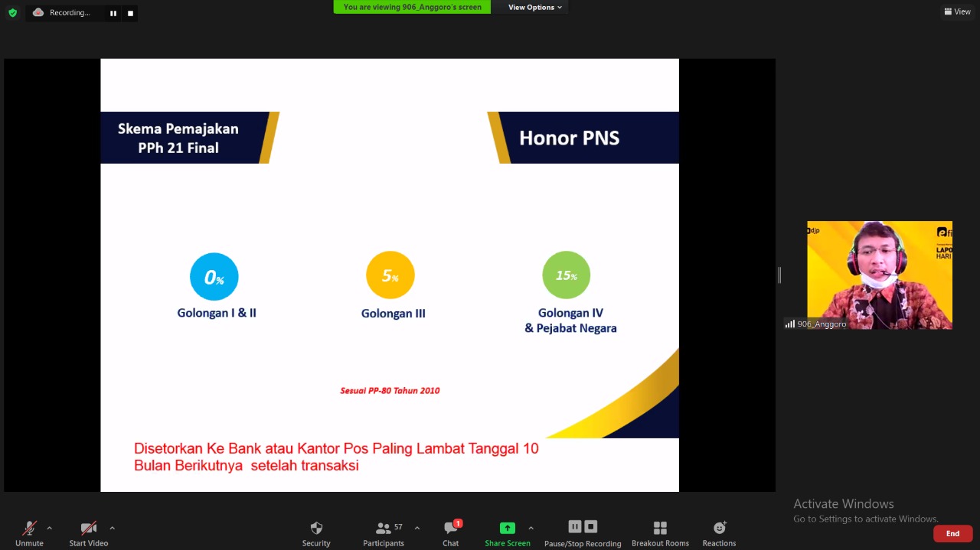Expand the caret beside Participants

416,528
